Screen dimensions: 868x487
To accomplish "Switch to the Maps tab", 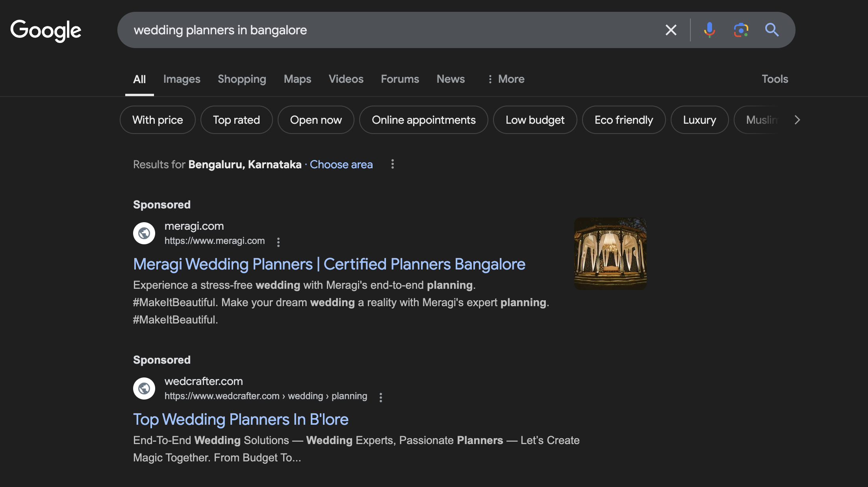I will [x=297, y=79].
